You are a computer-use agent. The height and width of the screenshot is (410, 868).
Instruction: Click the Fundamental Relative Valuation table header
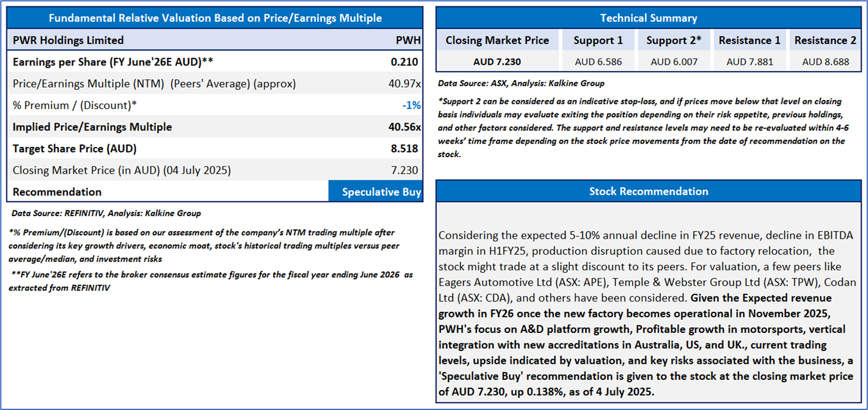coord(215,18)
